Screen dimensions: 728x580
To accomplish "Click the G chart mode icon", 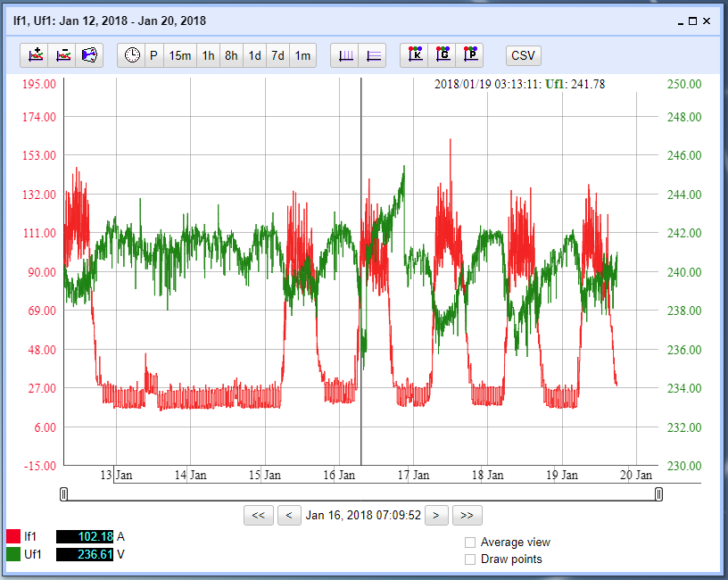I will (x=443, y=55).
